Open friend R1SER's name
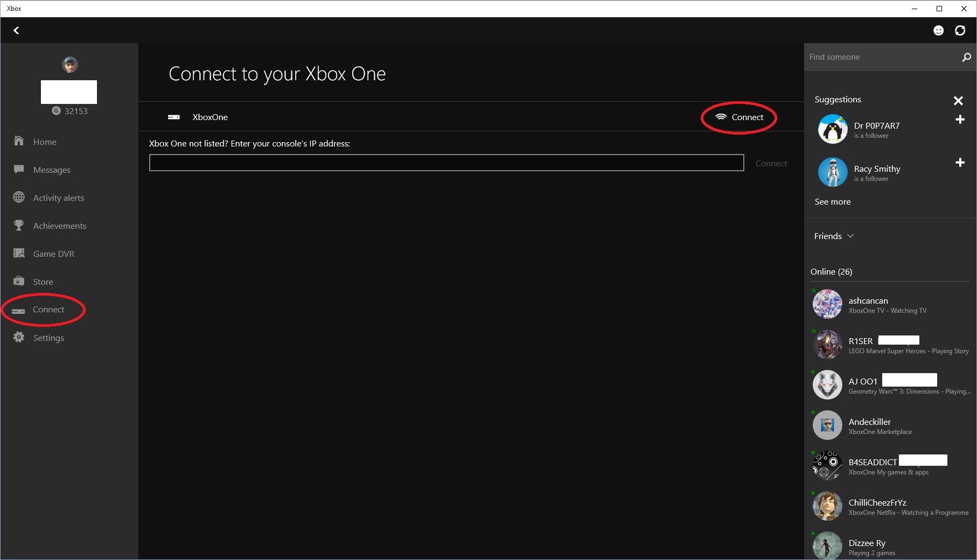The height and width of the screenshot is (560, 977). (861, 341)
